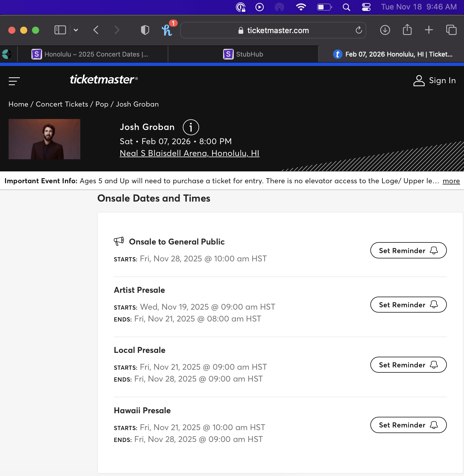Image resolution: width=464 pixels, height=476 pixels.
Task: Open the privacy shield report
Action: click(x=145, y=30)
